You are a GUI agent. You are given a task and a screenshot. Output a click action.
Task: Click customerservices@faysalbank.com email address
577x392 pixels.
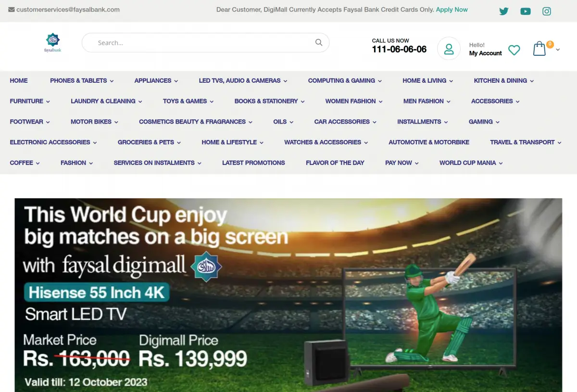click(x=68, y=9)
